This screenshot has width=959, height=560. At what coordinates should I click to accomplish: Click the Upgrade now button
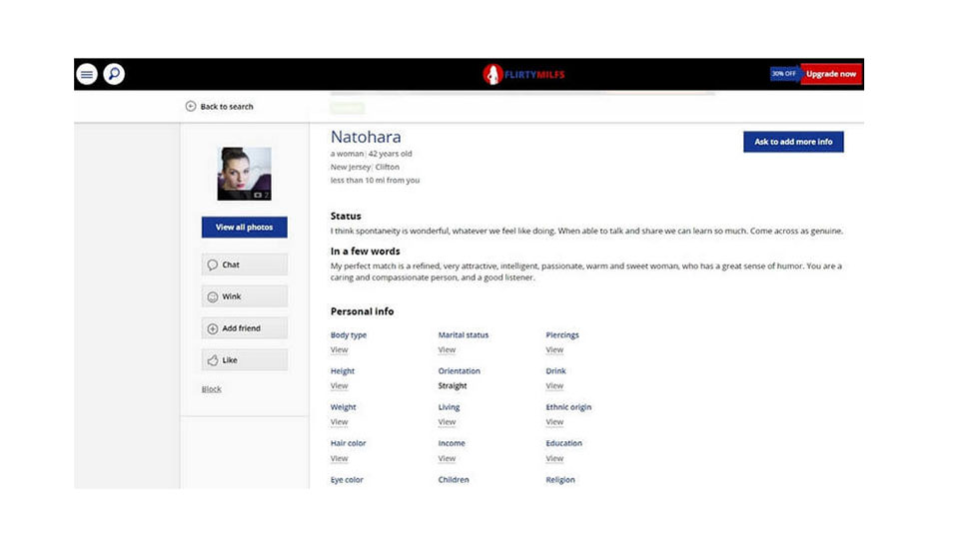click(x=831, y=74)
